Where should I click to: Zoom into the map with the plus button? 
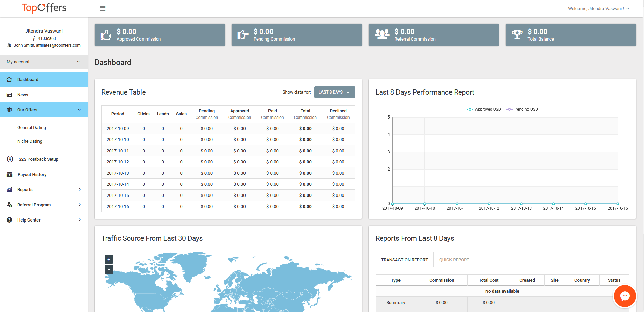click(x=108, y=259)
